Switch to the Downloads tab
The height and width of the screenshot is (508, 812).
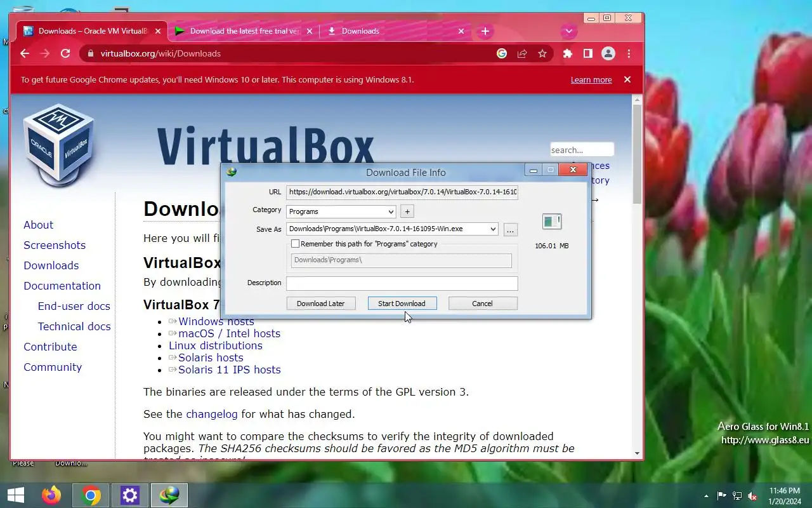coord(396,31)
